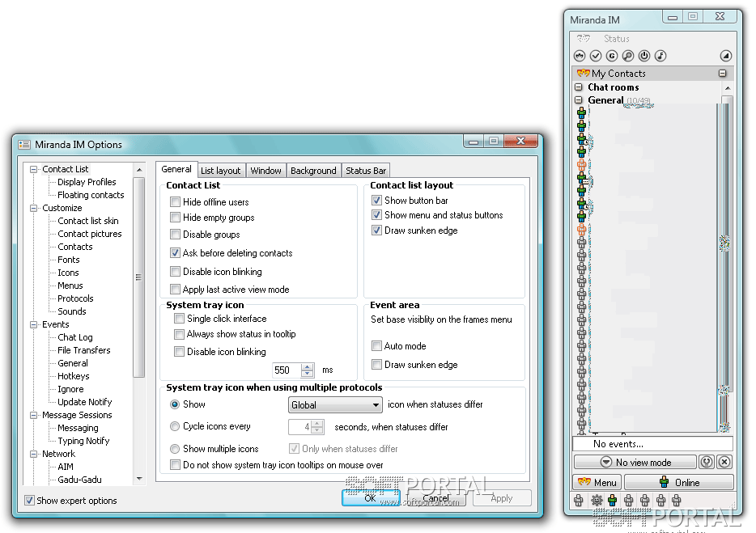
Task: Click the checkmark toolbar icon in Miranda IM
Action: [596, 56]
